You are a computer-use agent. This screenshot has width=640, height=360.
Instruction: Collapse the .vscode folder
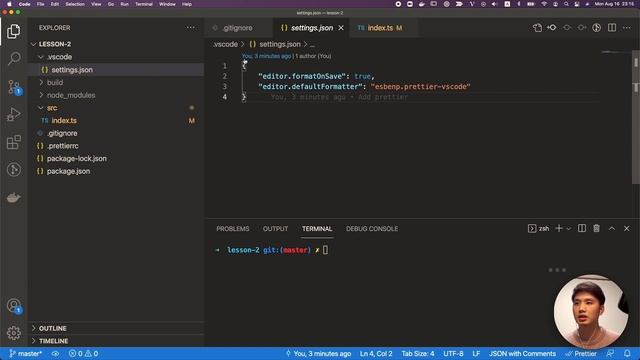(x=41, y=57)
